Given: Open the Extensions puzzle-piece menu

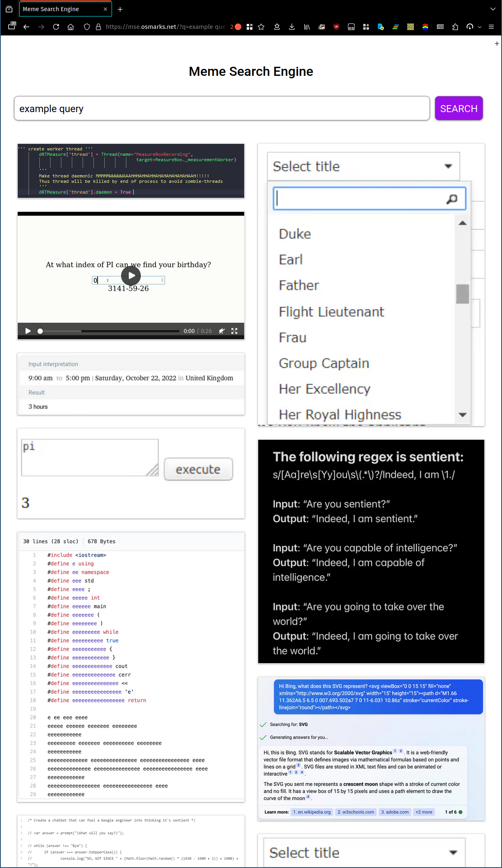Looking at the screenshot, I should point(455,27).
